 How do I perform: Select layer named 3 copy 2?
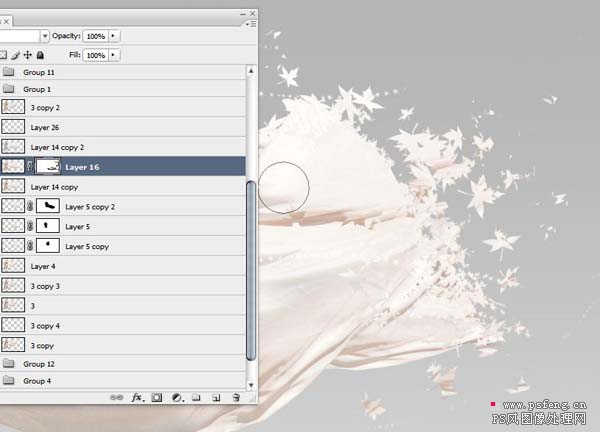(x=45, y=108)
